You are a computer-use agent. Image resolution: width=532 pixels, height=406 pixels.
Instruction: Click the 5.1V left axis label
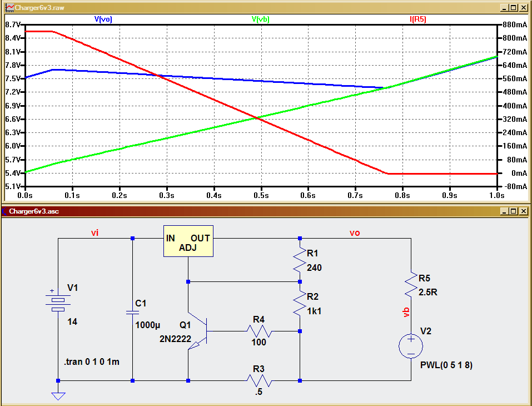coord(13,186)
